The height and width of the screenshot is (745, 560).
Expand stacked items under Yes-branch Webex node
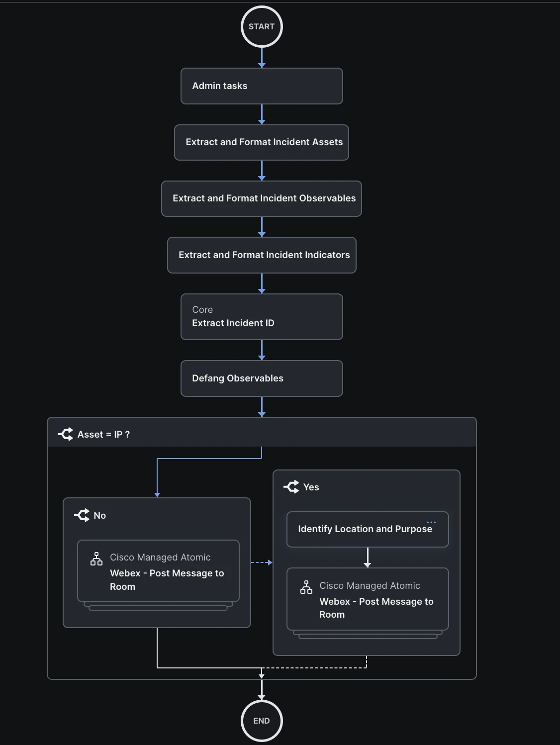tap(367, 636)
